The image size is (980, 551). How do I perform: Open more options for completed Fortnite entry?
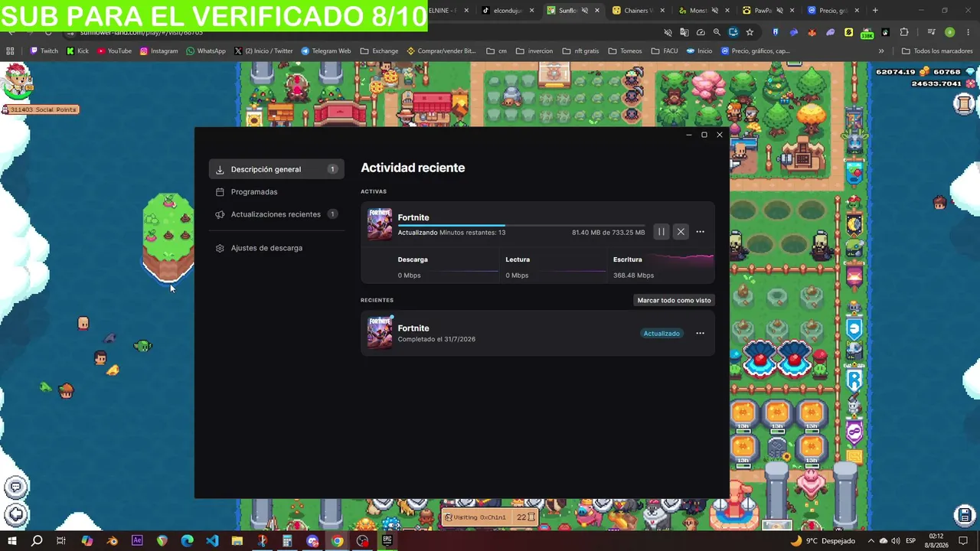(700, 334)
